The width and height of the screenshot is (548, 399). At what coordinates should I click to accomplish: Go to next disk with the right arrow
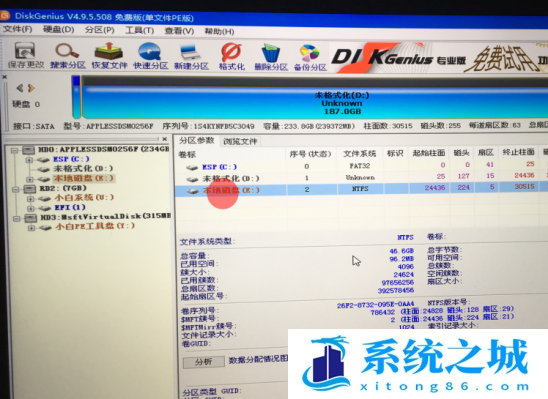(31, 88)
